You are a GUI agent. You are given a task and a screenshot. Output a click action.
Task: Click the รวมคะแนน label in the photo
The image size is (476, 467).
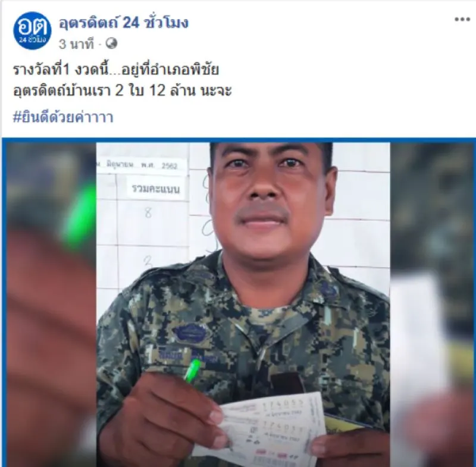(x=156, y=189)
